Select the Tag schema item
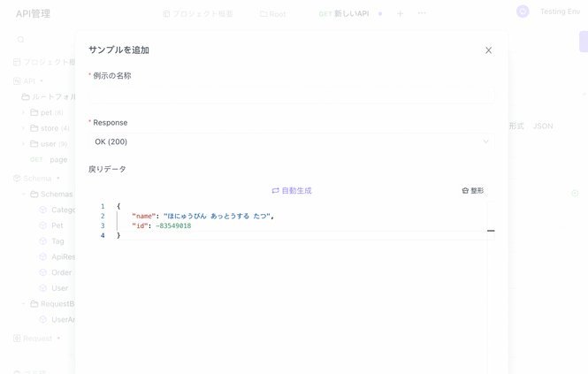Viewport: 588px width, 374px height. point(51,241)
